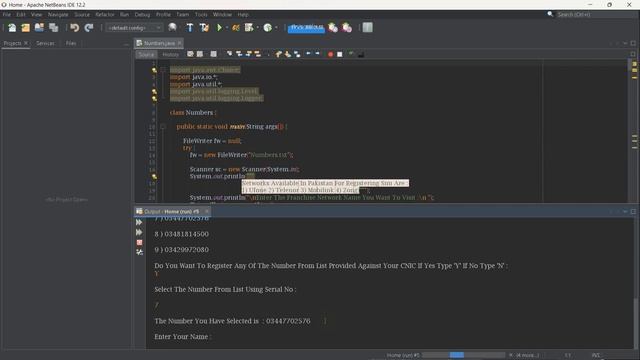Start debugging the project
The image size is (640, 360).
click(236, 27)
